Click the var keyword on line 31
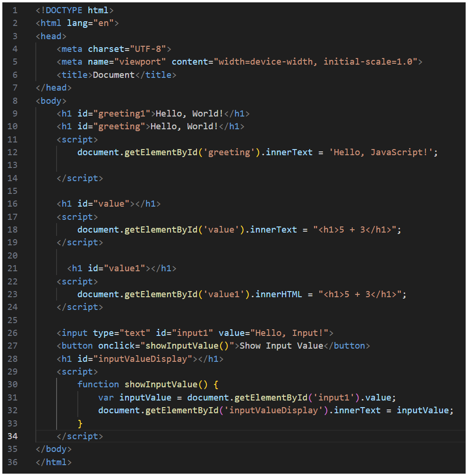The height and width of the screenshot is (476, 468). pyautogui.click(x=106, y=397)
